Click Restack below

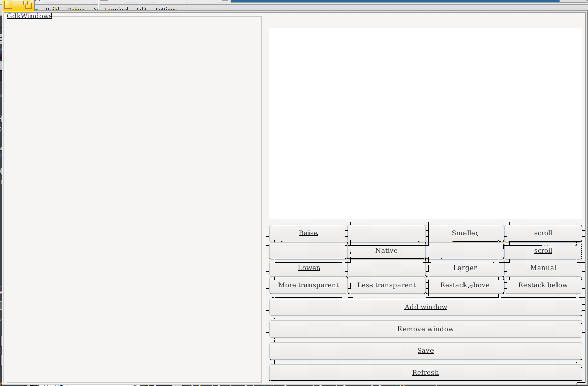(543, 285)
